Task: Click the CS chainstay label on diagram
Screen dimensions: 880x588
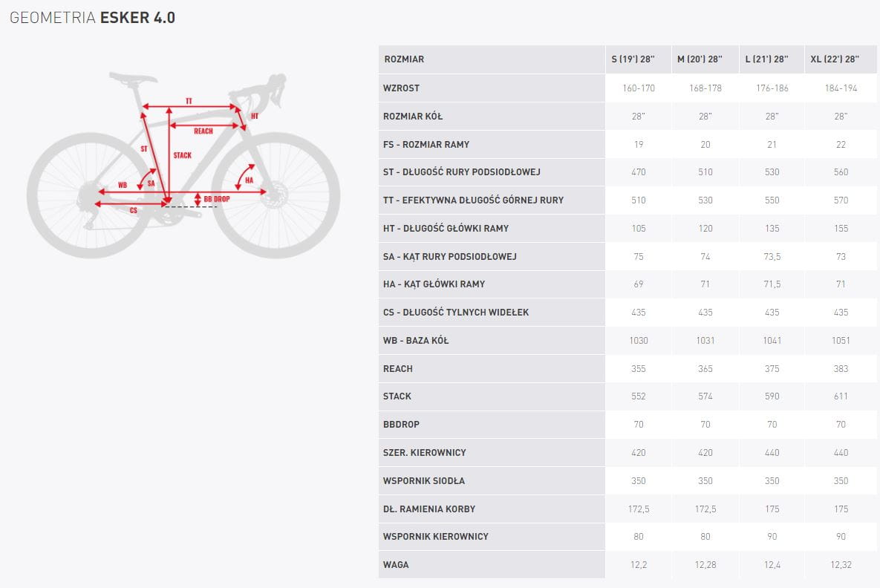Action: pyautogui.click(x=134, y=211)
